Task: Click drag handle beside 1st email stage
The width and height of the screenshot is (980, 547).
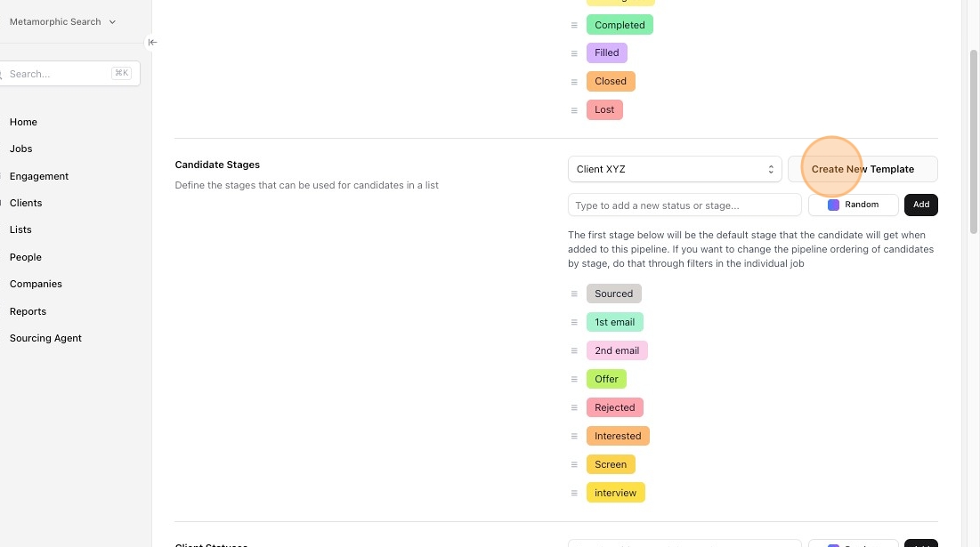Action: click(574, 322)
